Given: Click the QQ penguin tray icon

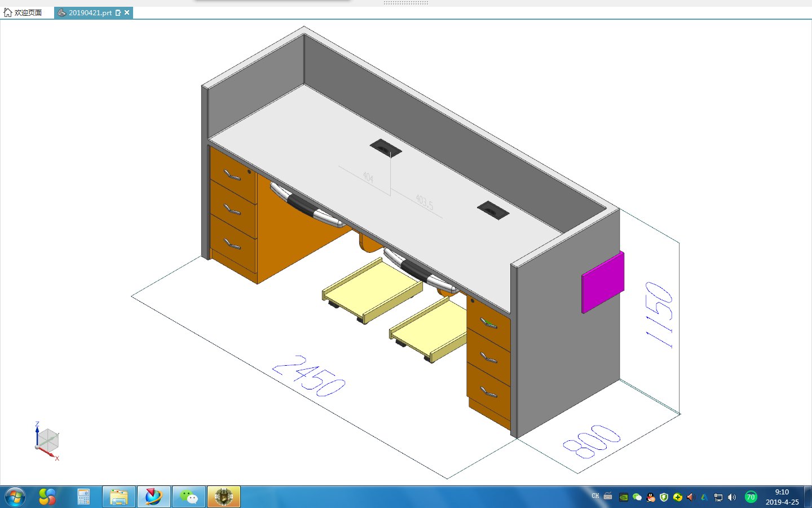Looking at the screenshot, I should pyautogui.click(x=651, y=497).
